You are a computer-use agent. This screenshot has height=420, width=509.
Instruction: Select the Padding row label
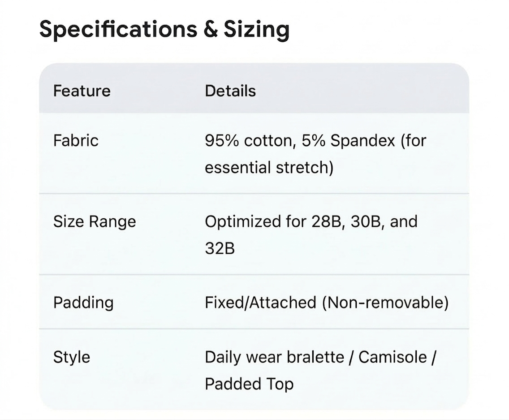[x=83, y=303]
